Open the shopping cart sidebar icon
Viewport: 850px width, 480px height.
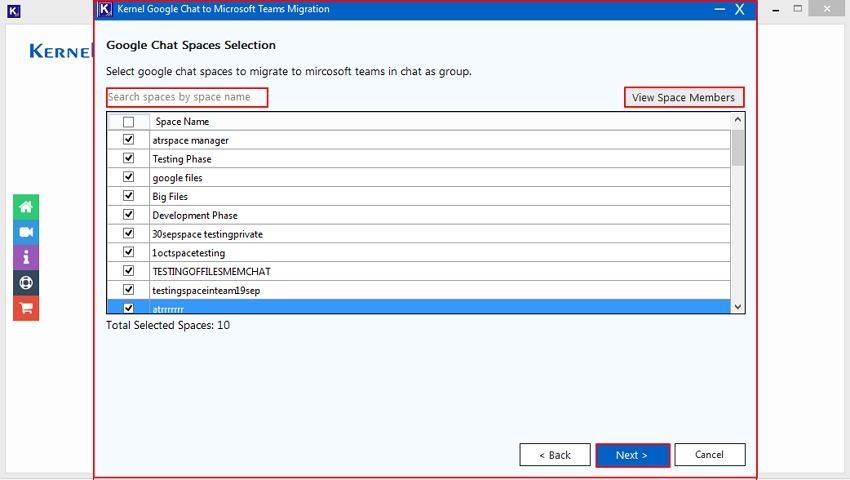(26, 308)
